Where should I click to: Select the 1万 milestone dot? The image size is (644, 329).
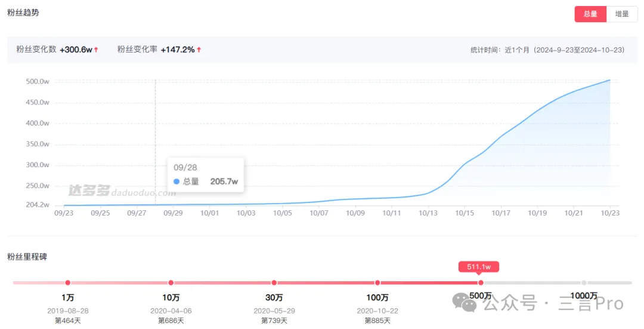click(x=68, y=282)
